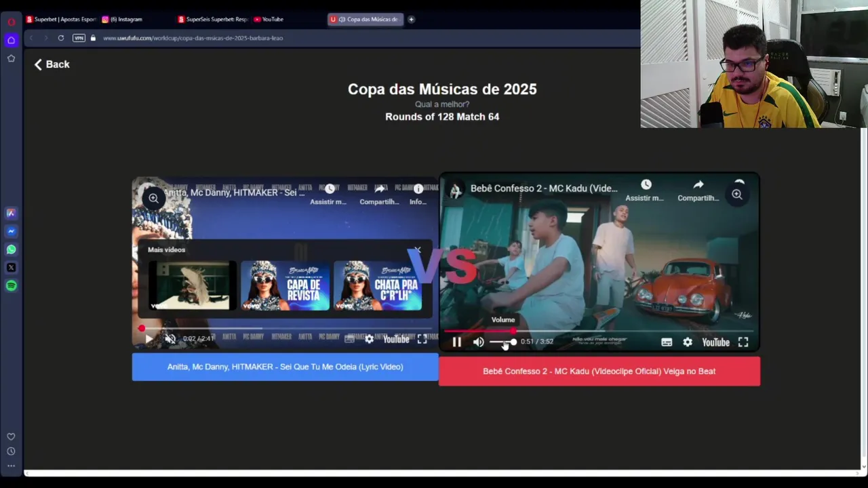Viewport: 868px width, 488px height.
Task: Open Messenger in the Opera sidebar
Action: (11, 231)
